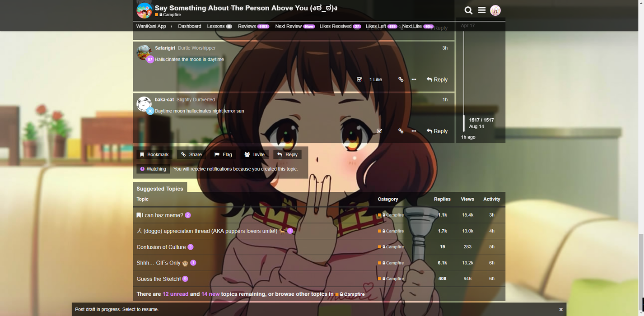644x316 pixels.
Task: Click the topic Reply button
Action: pyautogui.click(x=287, y=154)
